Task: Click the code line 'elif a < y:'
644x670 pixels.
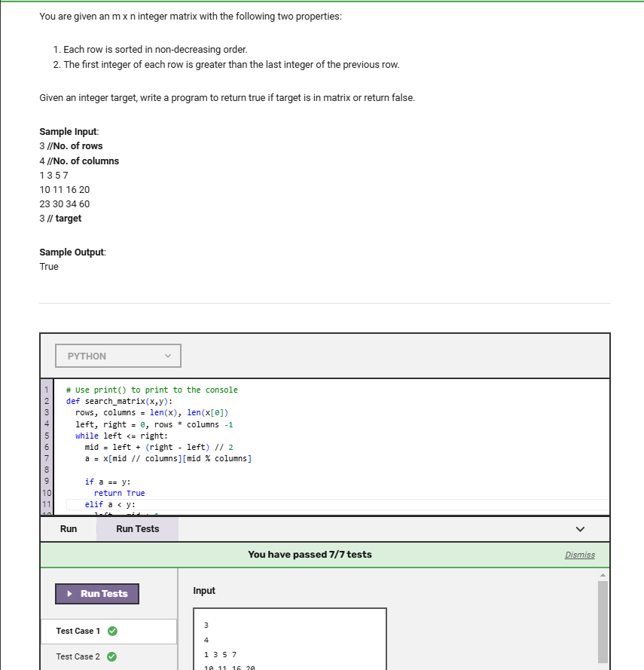Action: point(110,505)
